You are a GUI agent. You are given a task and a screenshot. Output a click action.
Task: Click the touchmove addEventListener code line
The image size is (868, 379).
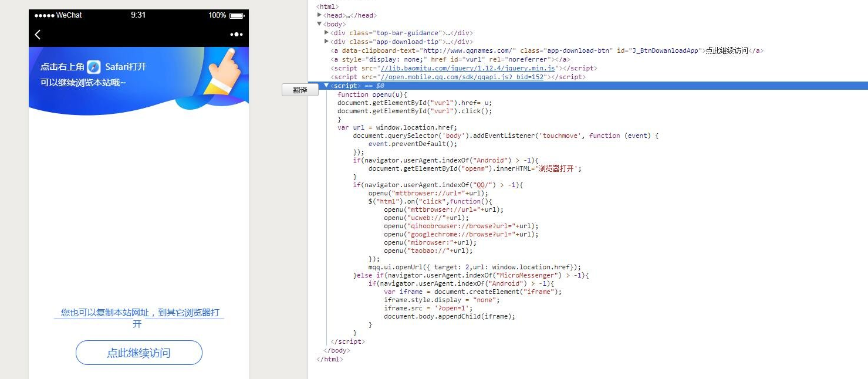[x=506, y=136]
